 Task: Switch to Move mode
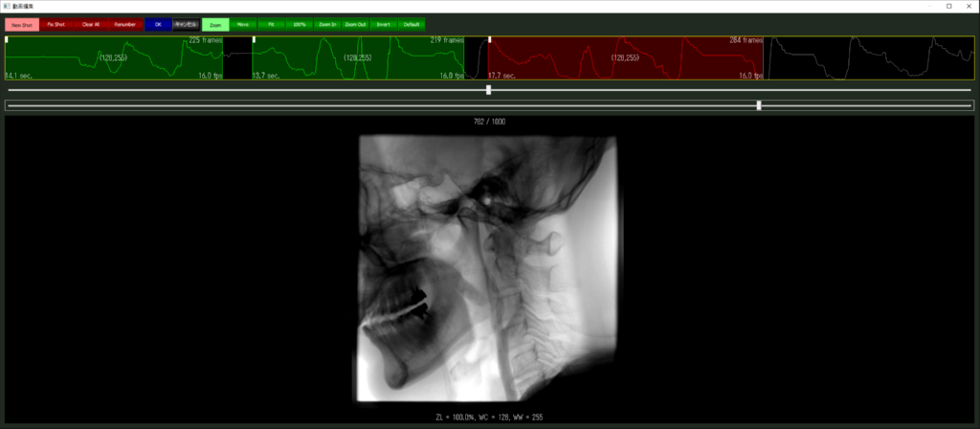coord(243,24)
